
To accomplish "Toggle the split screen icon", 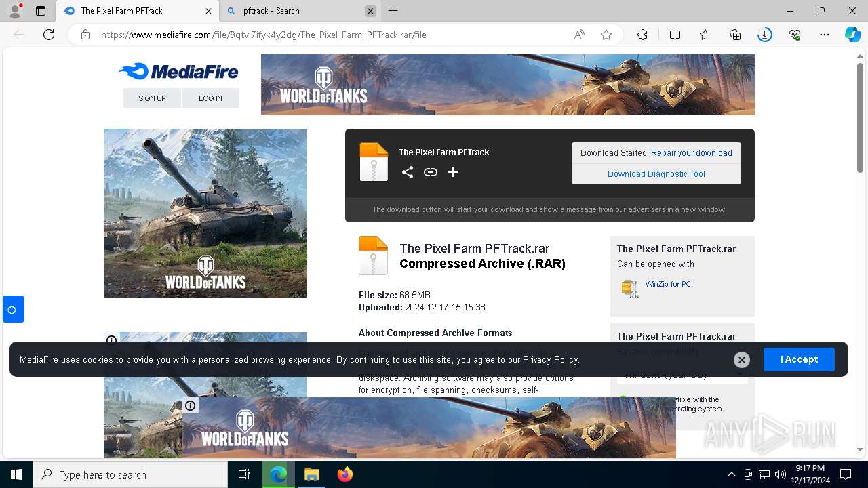I will 675,35.
